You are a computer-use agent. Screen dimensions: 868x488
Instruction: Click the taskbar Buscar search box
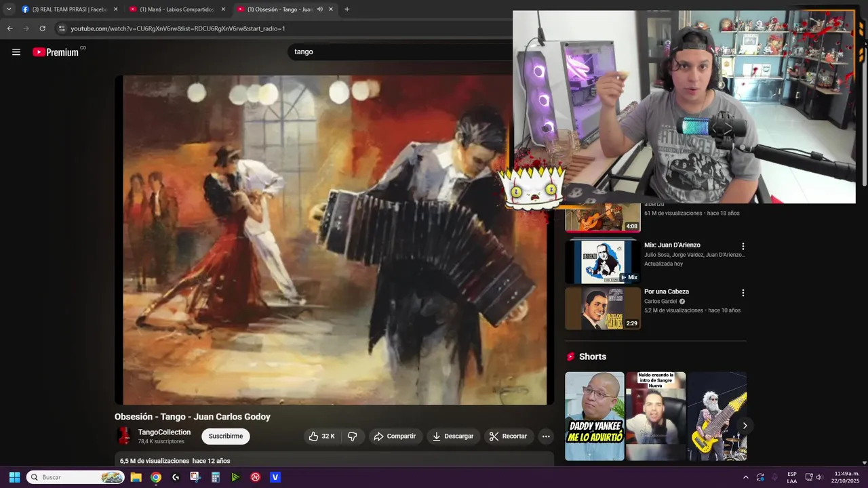76,477
